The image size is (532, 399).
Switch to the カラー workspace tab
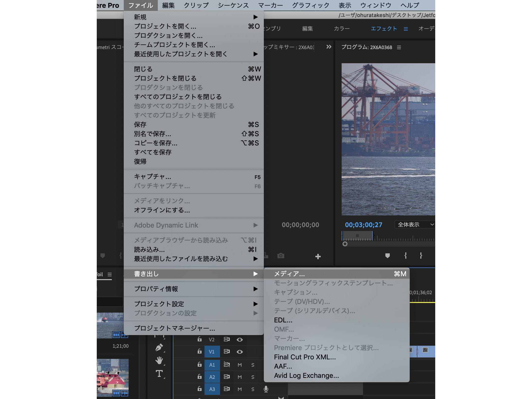[x=342, y=28]
